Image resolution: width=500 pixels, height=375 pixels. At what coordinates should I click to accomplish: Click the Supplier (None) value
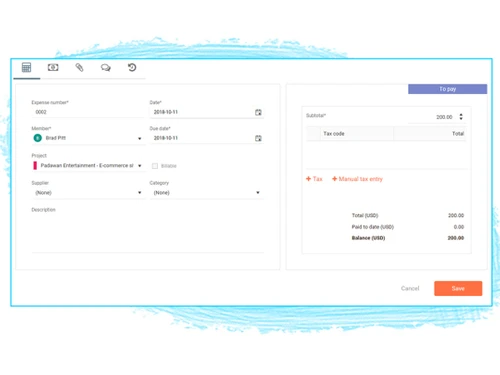[44, 193]
